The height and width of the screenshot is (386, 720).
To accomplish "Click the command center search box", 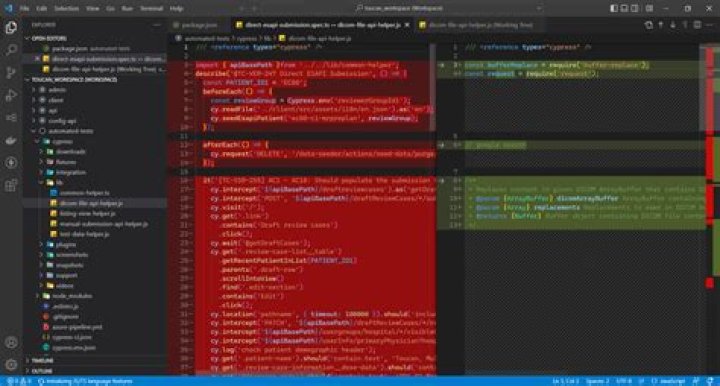I will tap(449, 8).
